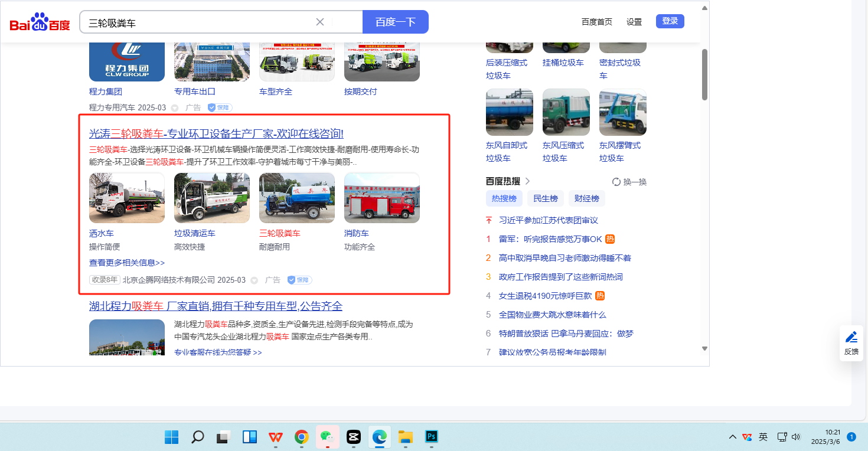Switch the 英 input method indicator
Image resolution: width=868 pixels, height=451 pixels.
click(x=763, y=437)
